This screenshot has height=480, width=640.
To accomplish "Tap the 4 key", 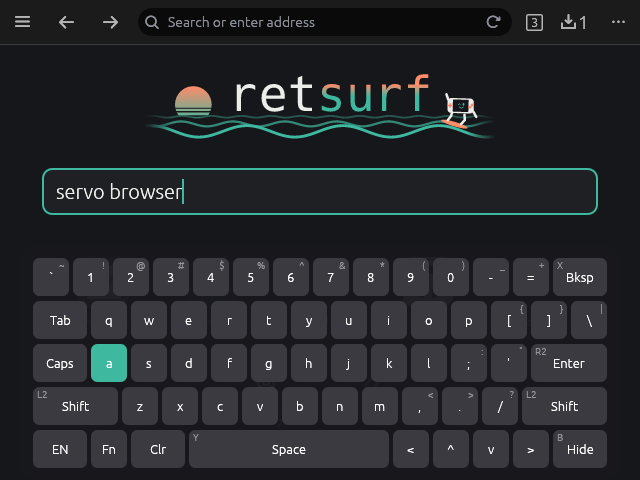I will [x=211, y=277].
